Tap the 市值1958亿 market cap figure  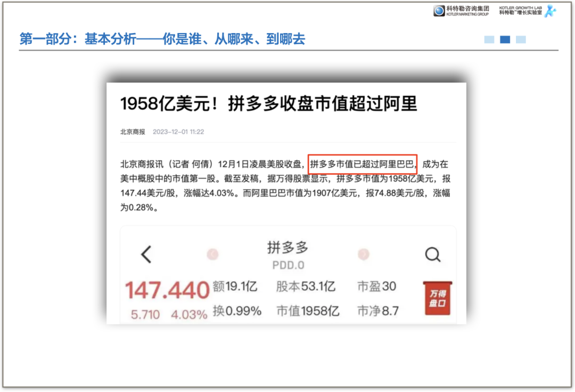[308, 311]
